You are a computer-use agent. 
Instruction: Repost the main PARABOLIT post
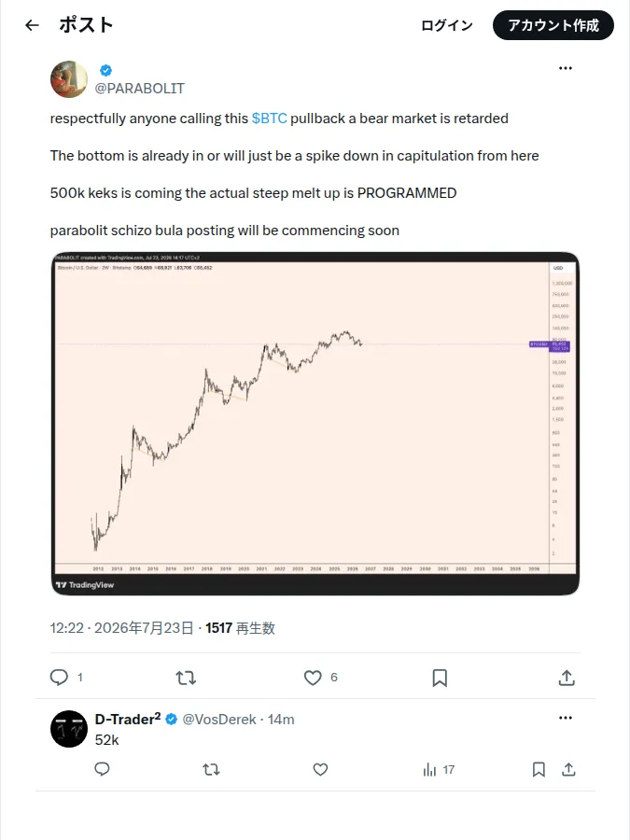186,678
